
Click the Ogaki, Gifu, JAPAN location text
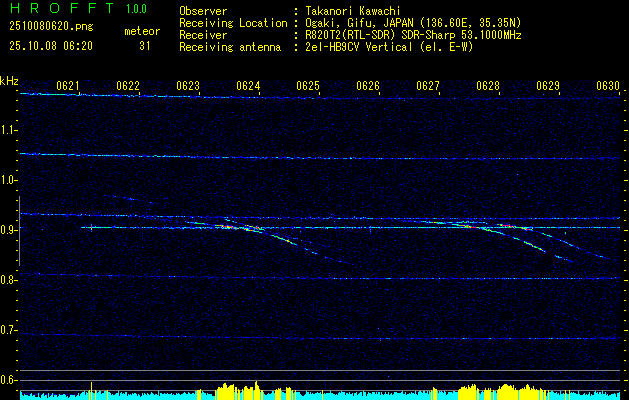(x=413, y=23)
